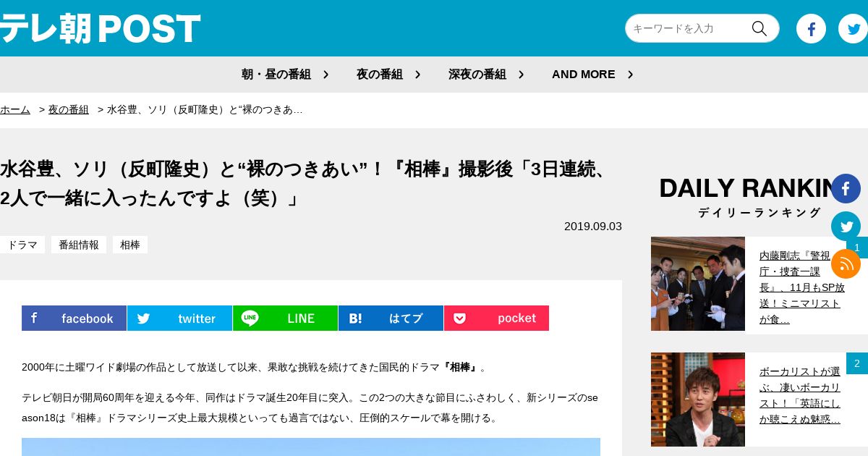
Task: Click chevron next to 朝・昼の番組
Action: coord(325,75)
